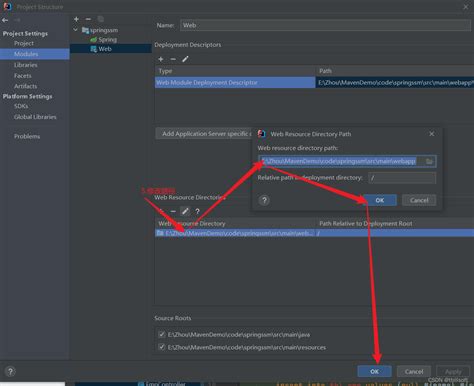The image size is (474, 386).
Task: Remove the selected deployment descriptor
Action: pyautogui.click(x=173, y=59)
